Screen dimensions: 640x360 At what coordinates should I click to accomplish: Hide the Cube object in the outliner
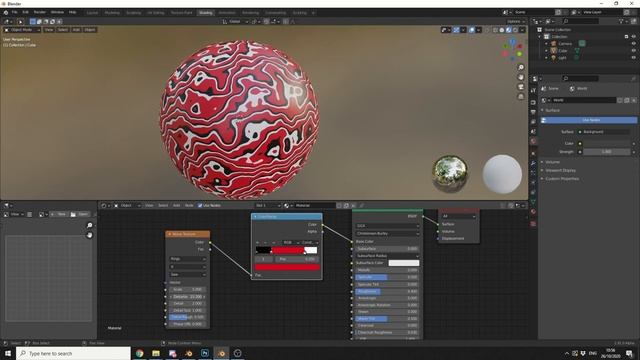tap(634, 51)
